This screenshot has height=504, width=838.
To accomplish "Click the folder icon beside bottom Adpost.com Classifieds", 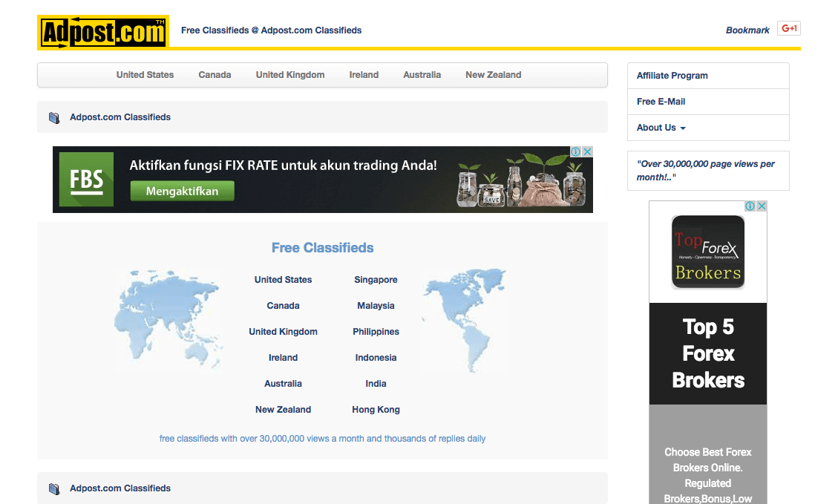I will pyautogui.click(x=54, y=488).
